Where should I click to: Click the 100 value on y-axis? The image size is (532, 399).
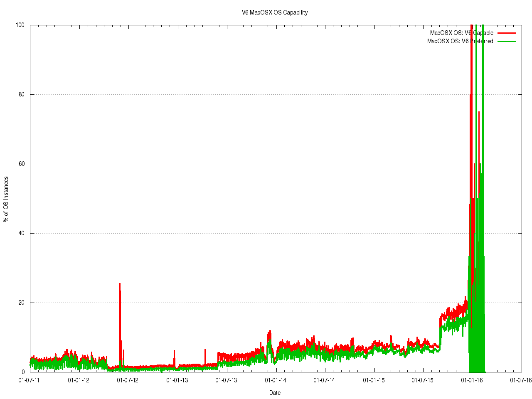click(20, 25)
